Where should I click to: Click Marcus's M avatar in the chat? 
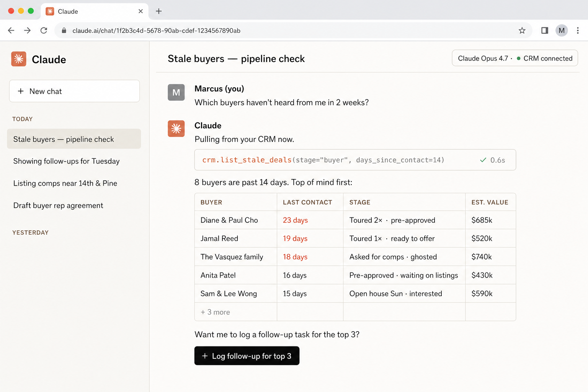(176, 92)
